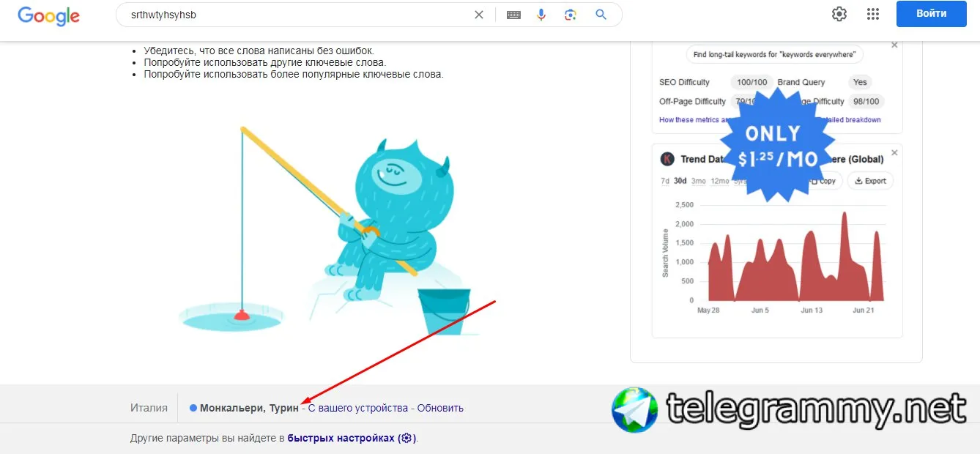Open search by image camera icon
The width and height of the screenshot is (980, 454).
point(571,15)
